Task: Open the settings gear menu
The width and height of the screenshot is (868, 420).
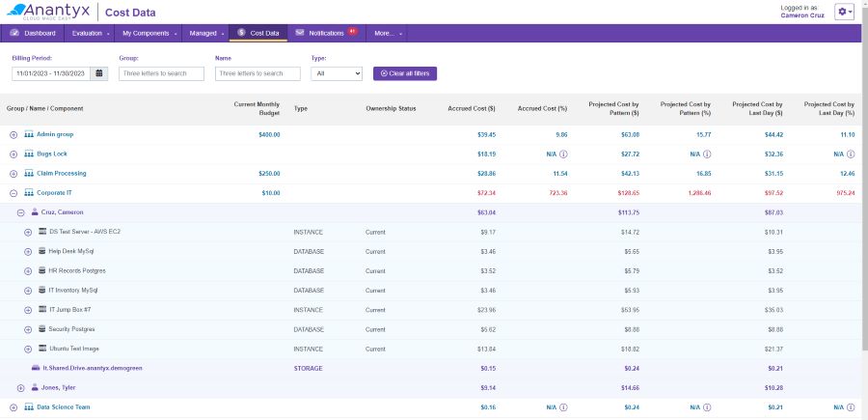Action: click(x=844, y=12)
